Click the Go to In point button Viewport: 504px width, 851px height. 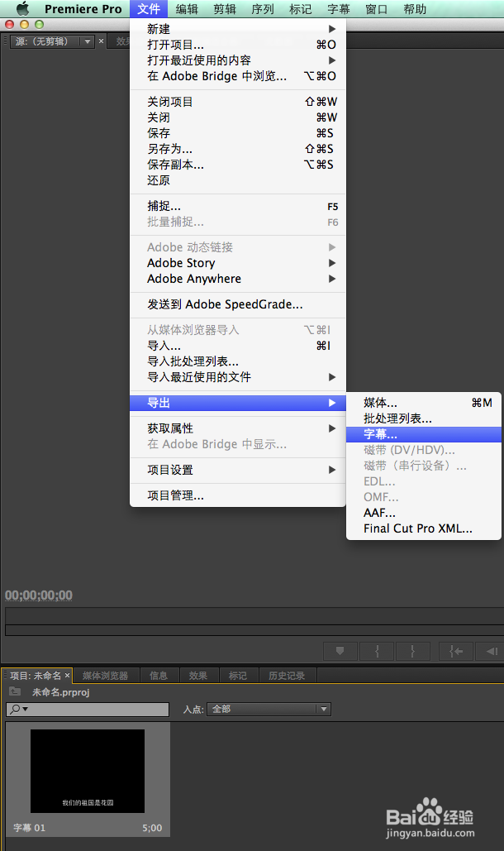point(456,651)
